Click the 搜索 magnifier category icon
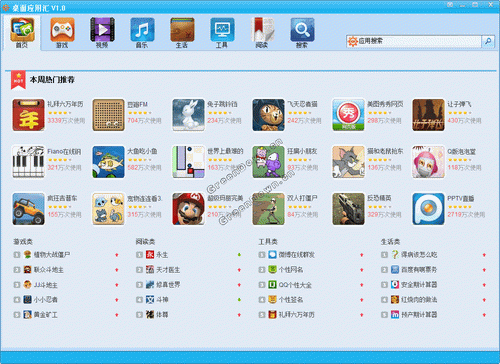Screen dimensions: 500x364 pyautogui.click(x=302, y=33)
